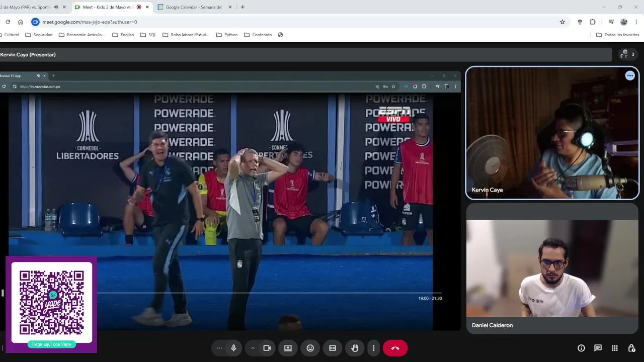The height and width of the screenshot is (362, 644).
Task: Expand video settings chevron beside camera
Action: (253, 348)
